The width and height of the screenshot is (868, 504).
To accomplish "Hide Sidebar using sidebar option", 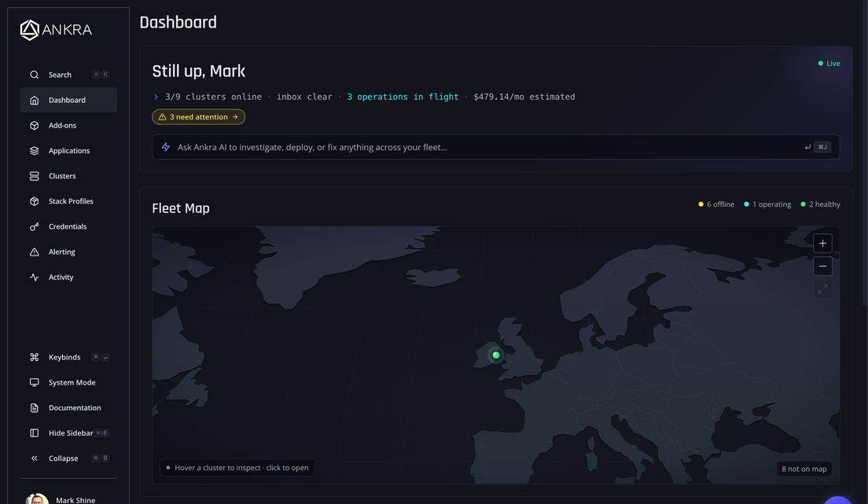I will tap(68, 433).
